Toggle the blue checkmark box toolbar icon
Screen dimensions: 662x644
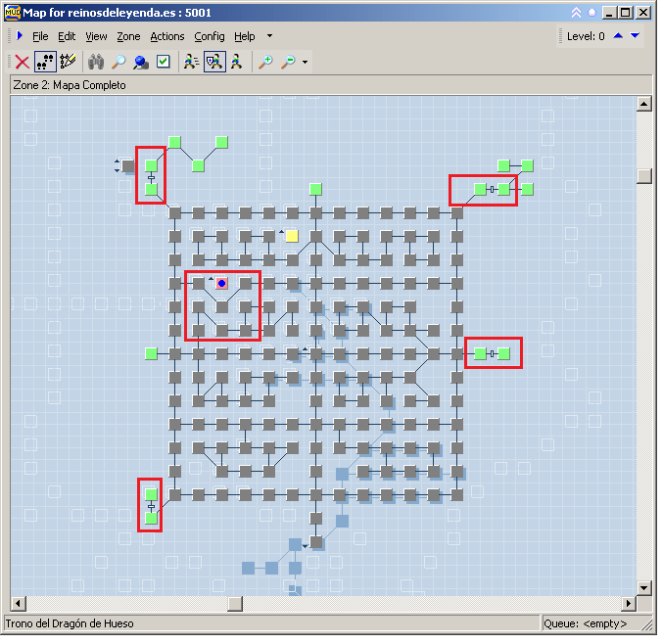[164, 62]
